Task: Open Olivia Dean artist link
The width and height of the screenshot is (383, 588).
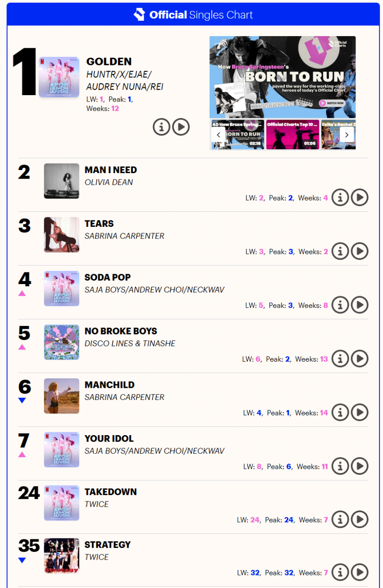Action: tap(109, 182)
